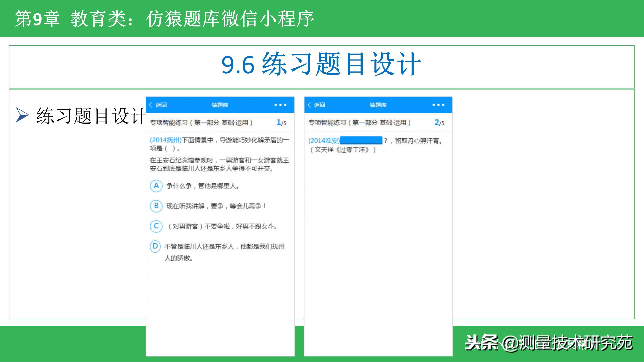
Task: Click the (2014淮安) source link
Action: (324, 141)
